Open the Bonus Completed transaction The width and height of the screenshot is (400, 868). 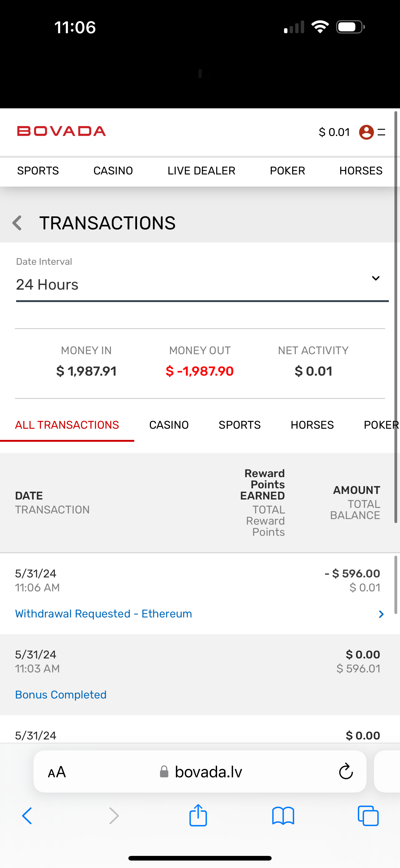click(60, 694)
